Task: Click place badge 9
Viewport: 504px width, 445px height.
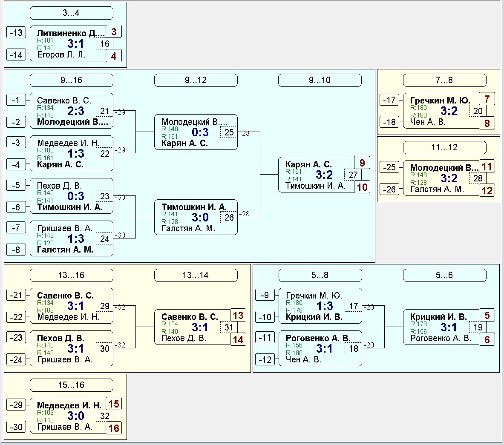Action: point(362,163)
